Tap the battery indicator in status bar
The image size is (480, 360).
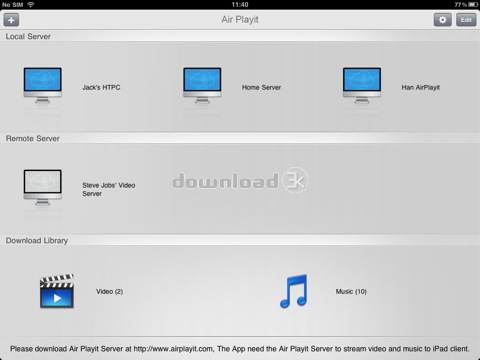473,5
